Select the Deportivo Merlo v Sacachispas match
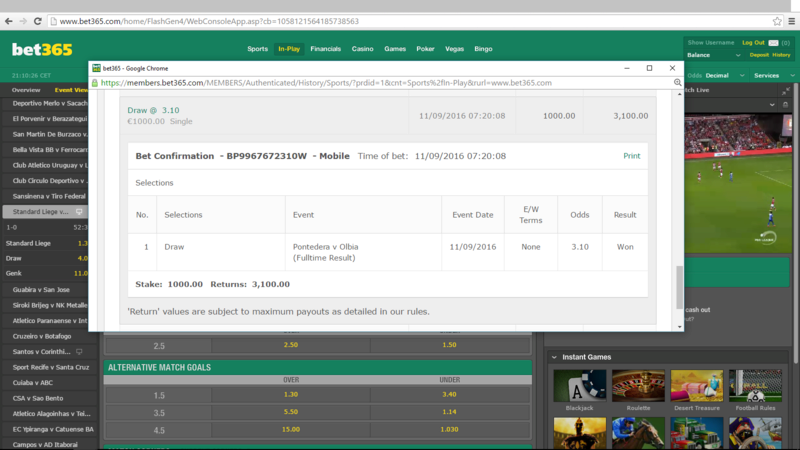800x450 pixels. click(x=49, y=104)
